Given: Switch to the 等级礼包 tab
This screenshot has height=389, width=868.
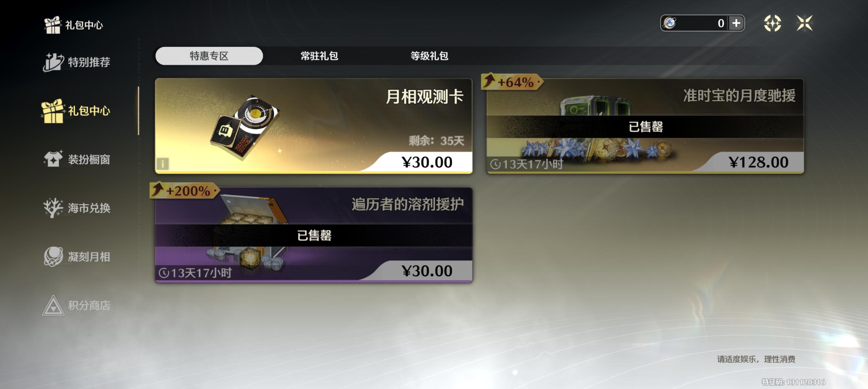Looking at the screenshot, I should [429, 56].
